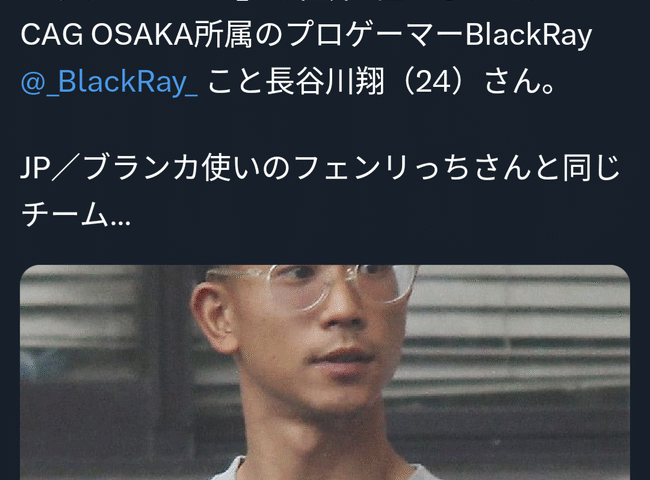650x480 pixels.
Task: Open the attached photo in the tweet
Action: coord(325,372)
